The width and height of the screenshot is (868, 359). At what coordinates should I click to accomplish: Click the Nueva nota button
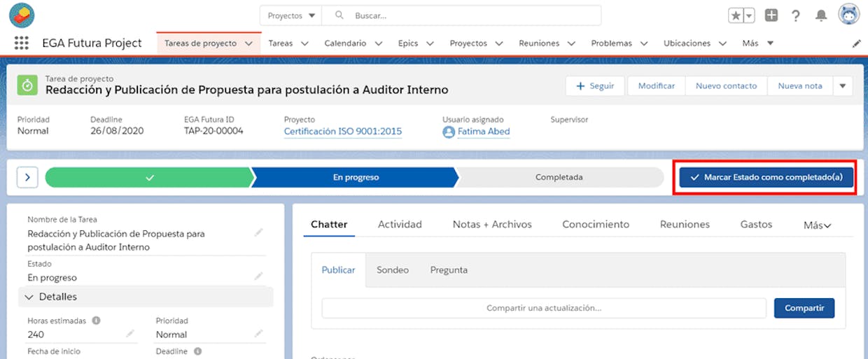point(800,86)
